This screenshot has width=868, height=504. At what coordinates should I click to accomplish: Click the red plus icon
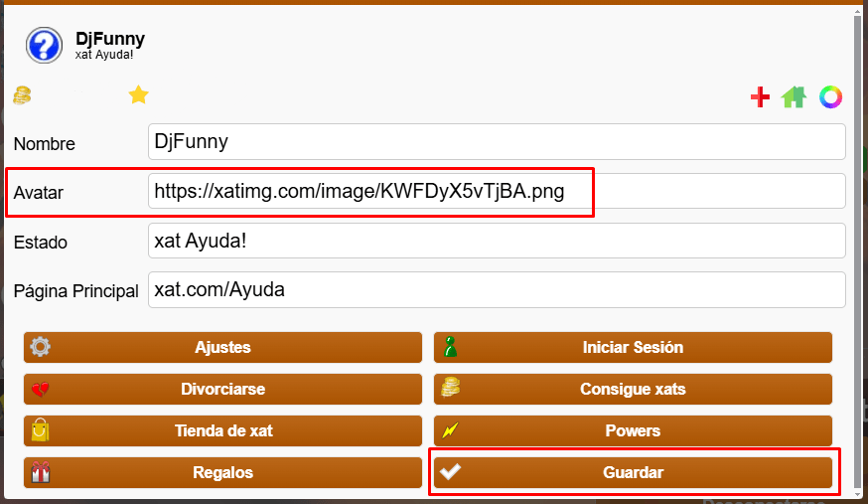click(x=760, y=96)
